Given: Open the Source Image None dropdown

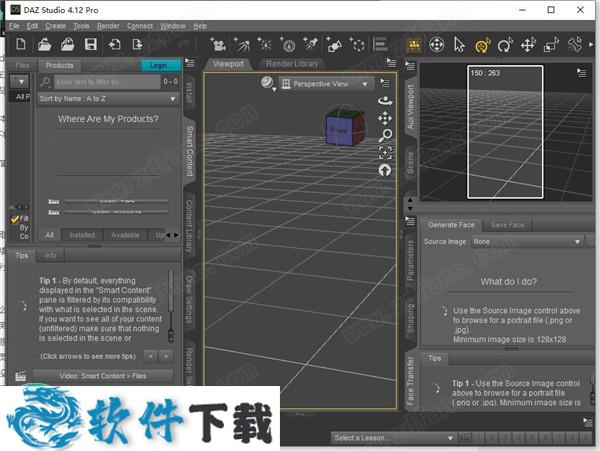Looking at the screenshot, I should pos(527,242).
